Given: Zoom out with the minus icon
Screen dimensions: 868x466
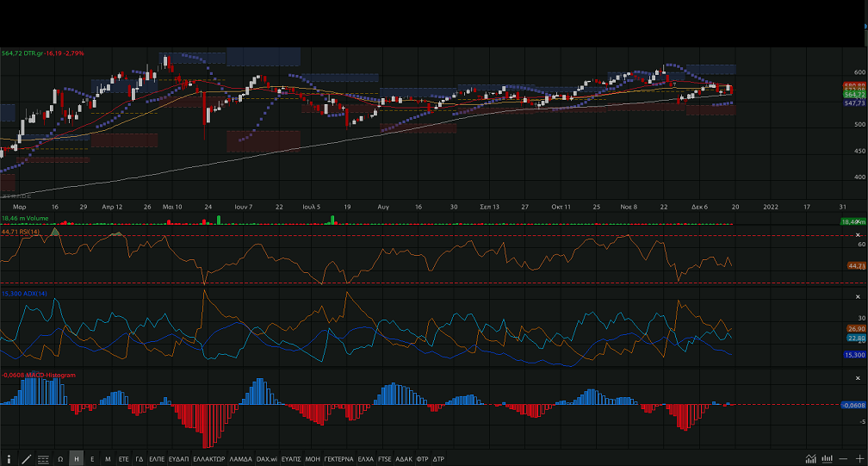Looking at the screenshot, I should click(x=844, y=459).
